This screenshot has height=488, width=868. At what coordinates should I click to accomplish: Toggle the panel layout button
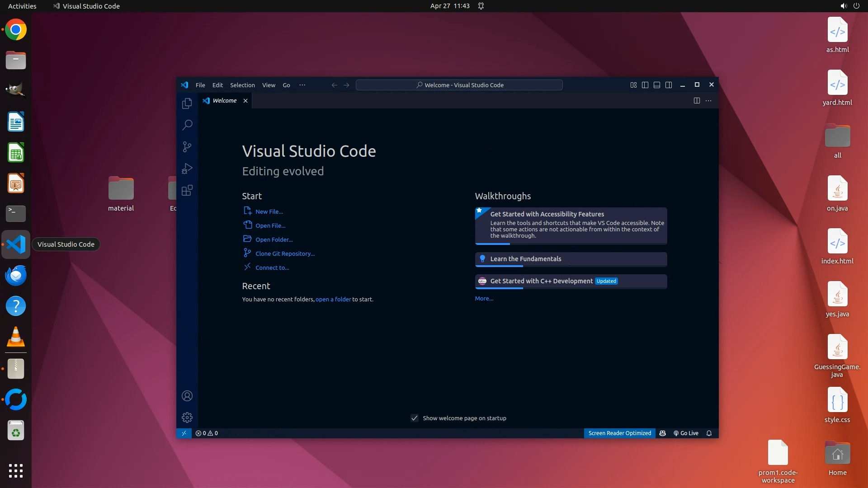tap(657, 85)
